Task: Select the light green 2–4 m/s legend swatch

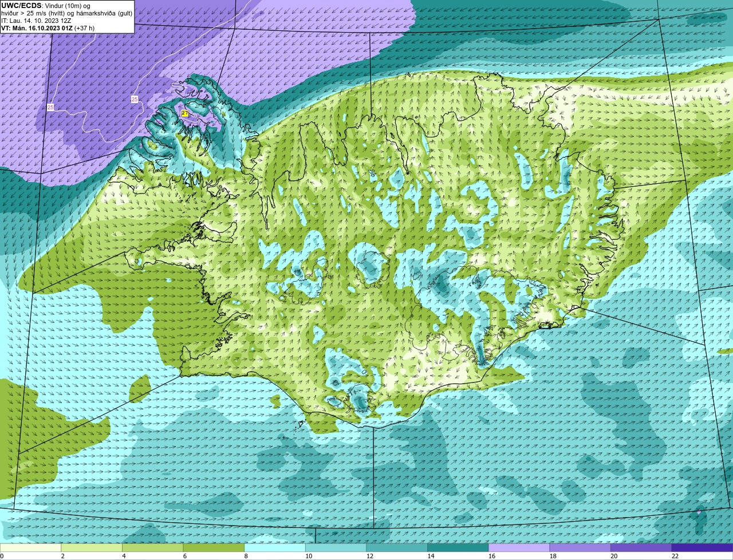Action: pyautogui.click(x=92, y=547)
